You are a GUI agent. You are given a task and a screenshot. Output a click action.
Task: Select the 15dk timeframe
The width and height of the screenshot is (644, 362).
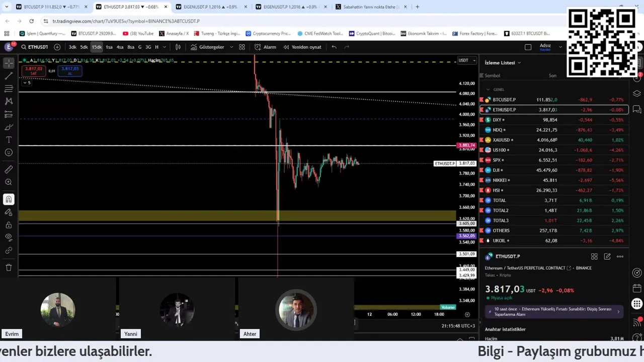coord(97,47)
